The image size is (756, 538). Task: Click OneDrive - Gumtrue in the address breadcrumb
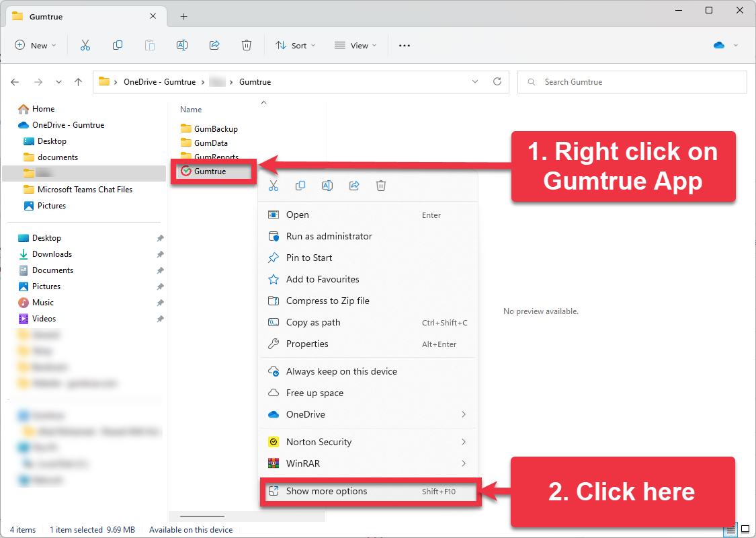(159, 82)
